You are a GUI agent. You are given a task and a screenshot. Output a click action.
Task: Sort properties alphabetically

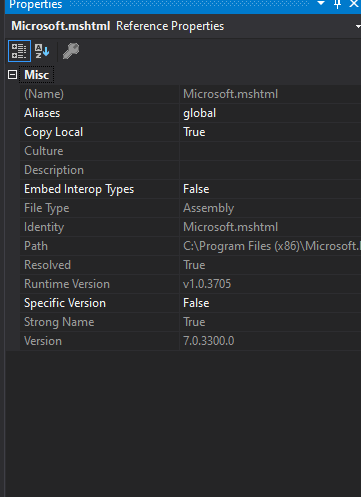point(42,51)
